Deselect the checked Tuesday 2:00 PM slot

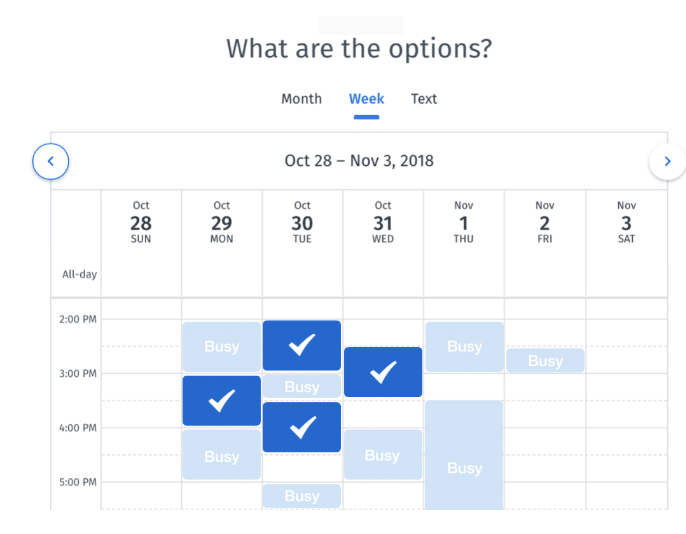pos(302,346)
